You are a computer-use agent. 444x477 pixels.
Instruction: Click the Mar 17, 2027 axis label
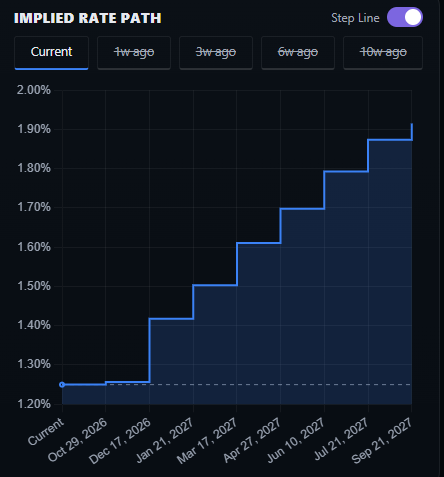(x=207, y=441)
